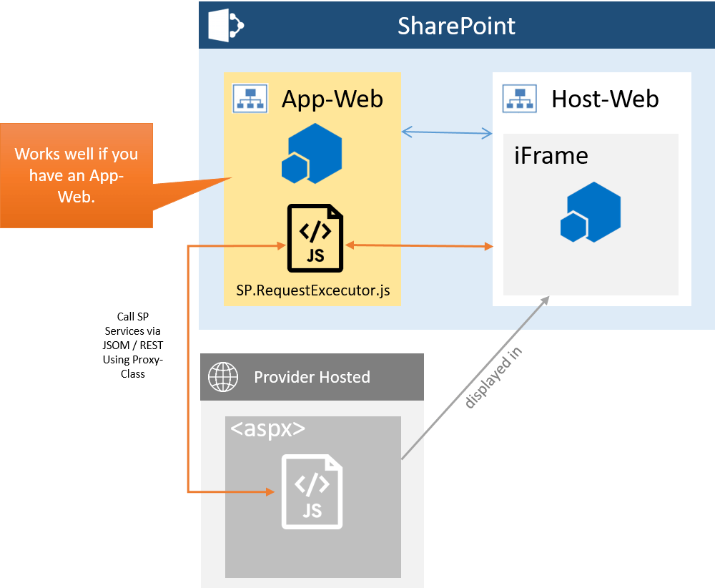This screenshot has height=588, width=715.
Task: Select the white JS file icon in aspx box
Action: click(312, 491)
